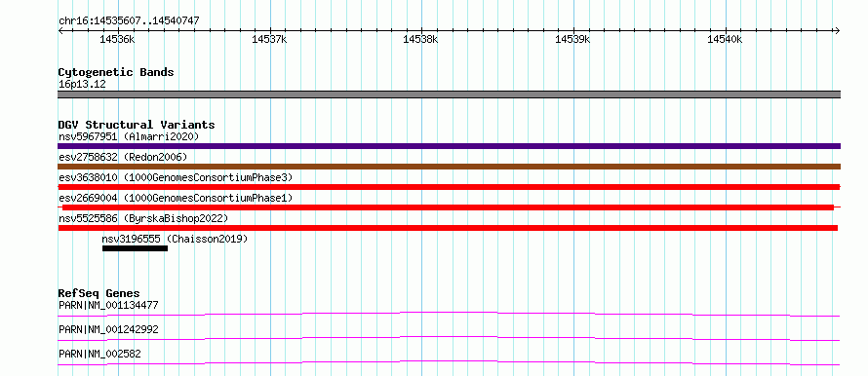Click the 16p13.12 band label
This screenshot has height=376, width=868.
[x=82, y=85]
